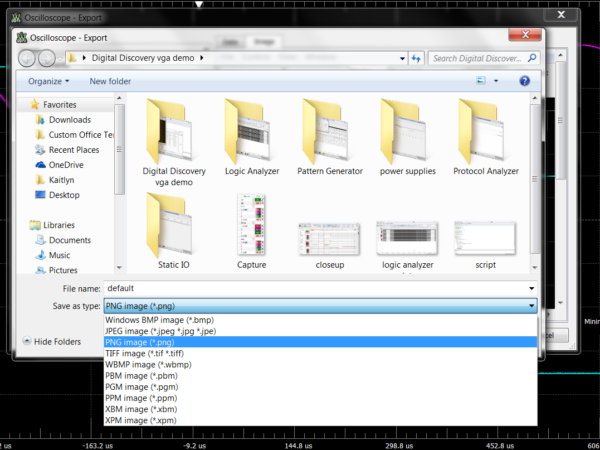The image size is (600, 450).
Task: Click the File name input field
Action: [315, 288]
